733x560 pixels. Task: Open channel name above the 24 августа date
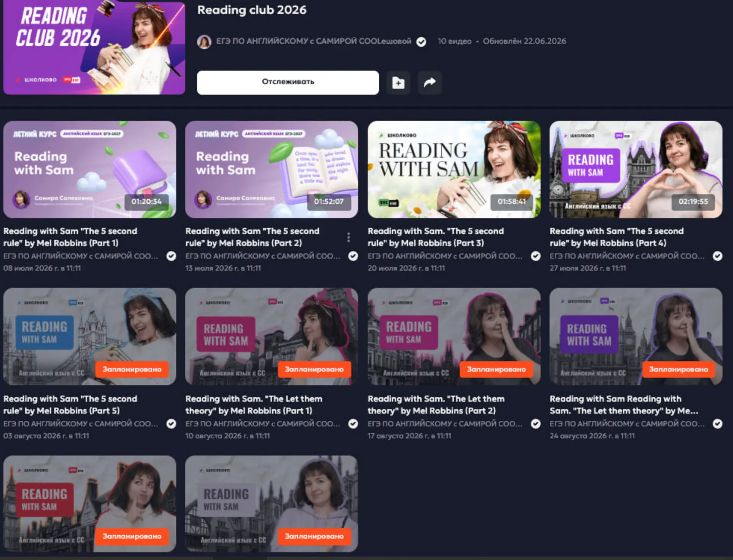click(627, 423)
